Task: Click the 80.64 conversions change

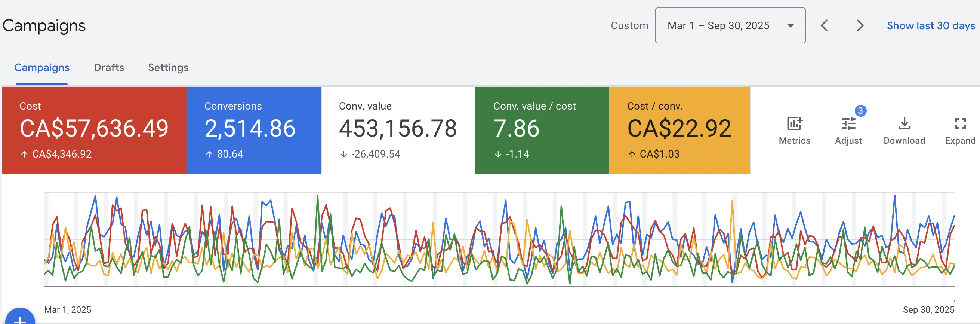Action: click(x=230, y=154)
